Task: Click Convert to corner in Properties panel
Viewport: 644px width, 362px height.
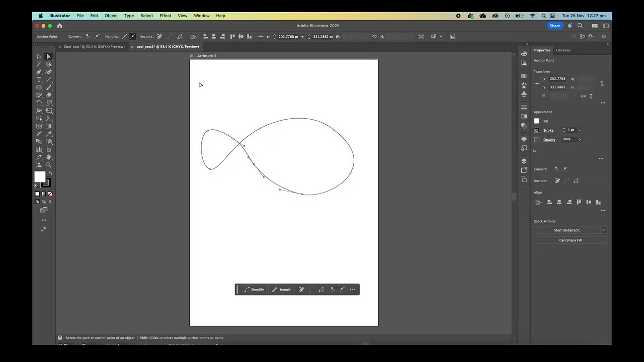Action: [x=557, y=169]
